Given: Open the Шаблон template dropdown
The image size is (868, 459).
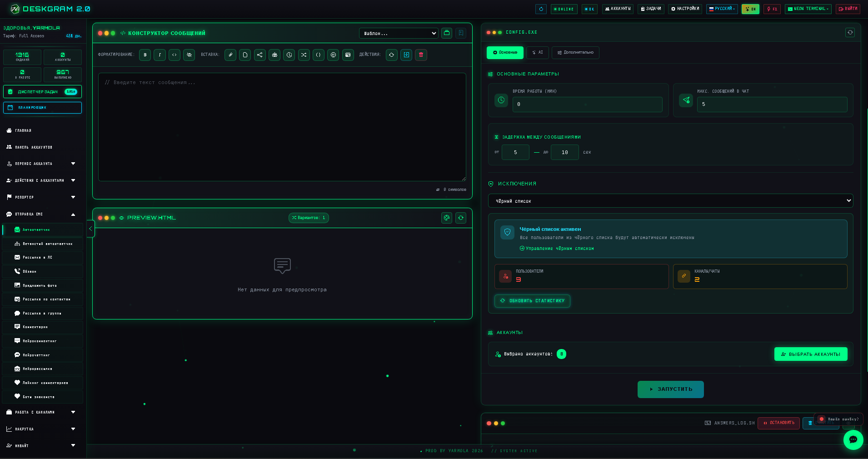Looking at the screenshot, I should tap(399, 33).
